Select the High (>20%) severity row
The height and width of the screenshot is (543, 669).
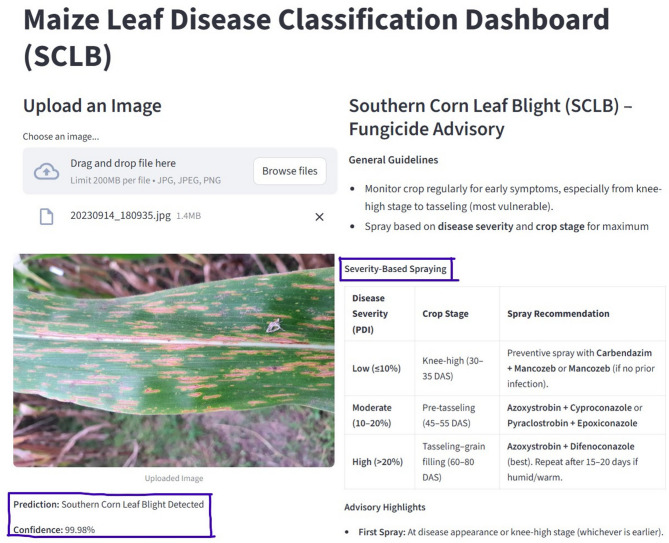click(505, 462)
